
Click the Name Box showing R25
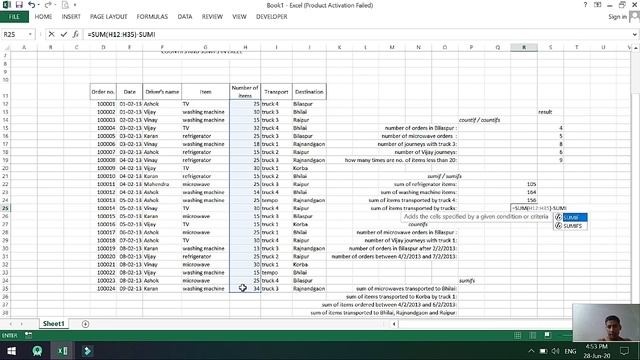click(15, 34)
